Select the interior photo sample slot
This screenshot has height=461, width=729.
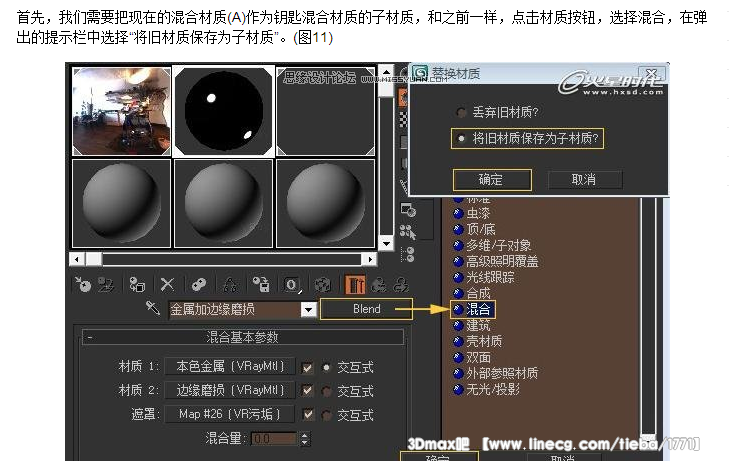point(121,111)
